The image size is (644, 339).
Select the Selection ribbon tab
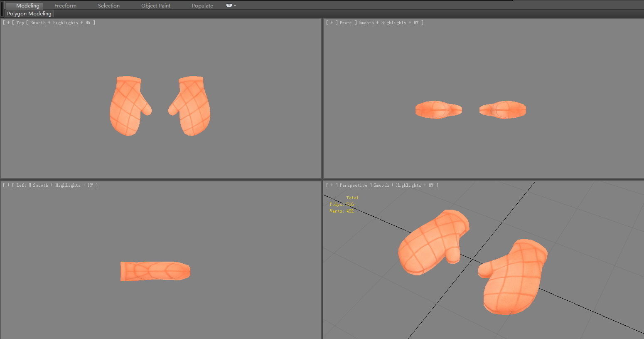(109, 5)
